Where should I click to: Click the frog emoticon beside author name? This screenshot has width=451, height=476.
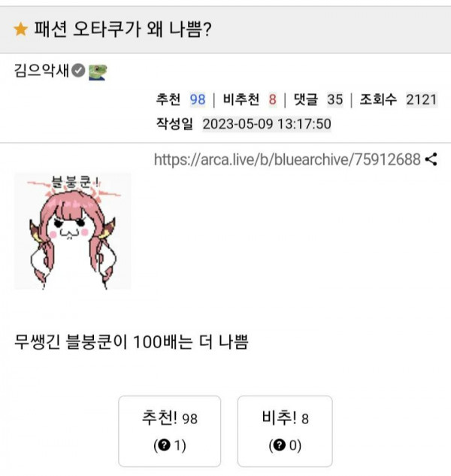98,72
